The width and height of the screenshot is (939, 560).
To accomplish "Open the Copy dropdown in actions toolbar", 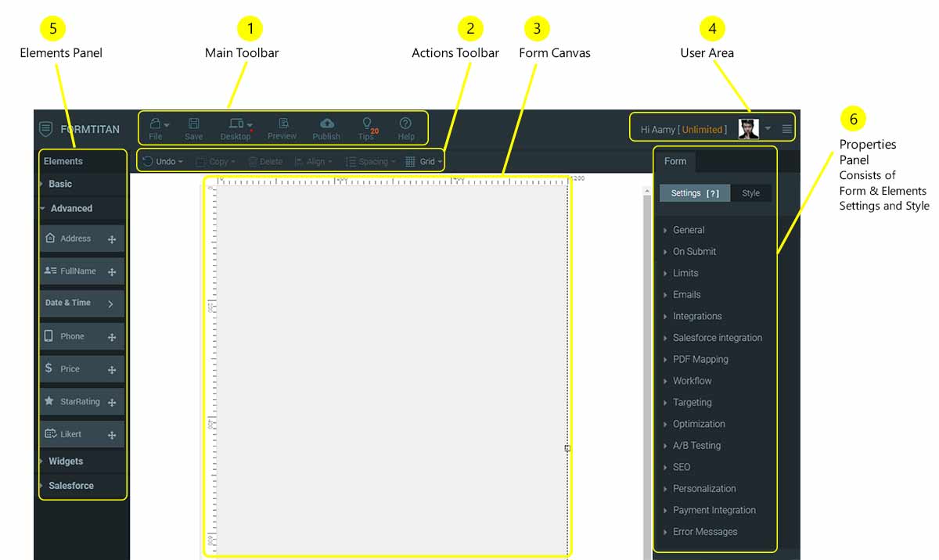I will [x=214, y=161].
